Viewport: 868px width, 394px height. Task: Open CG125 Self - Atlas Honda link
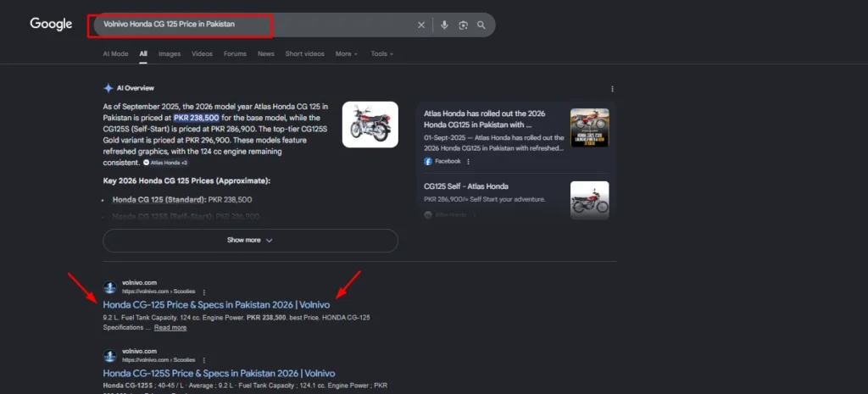pyautogui.click(x=466, y=186)
